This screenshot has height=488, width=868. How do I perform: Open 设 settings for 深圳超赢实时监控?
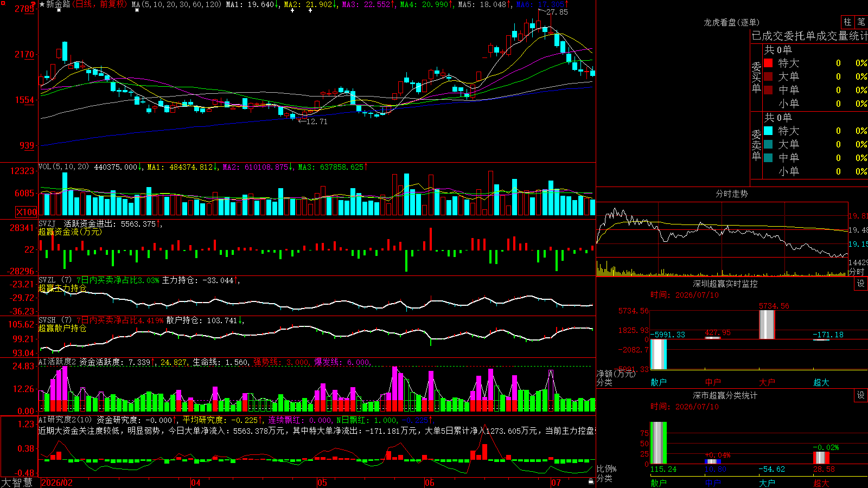pyautogui.click(x=861, y=284)
